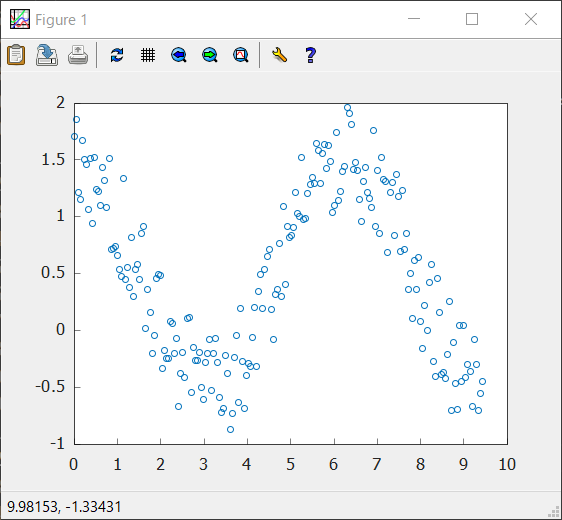The height and width of the screenshot is (520, 562).
Task: Click the coordinate readout in status bar
Action: point(64,507)
